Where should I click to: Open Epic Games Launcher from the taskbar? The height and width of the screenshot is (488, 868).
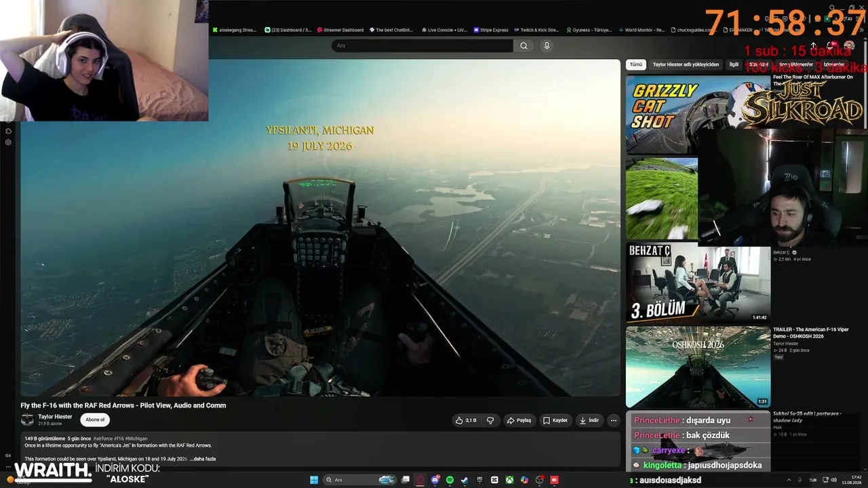point(479,480)
